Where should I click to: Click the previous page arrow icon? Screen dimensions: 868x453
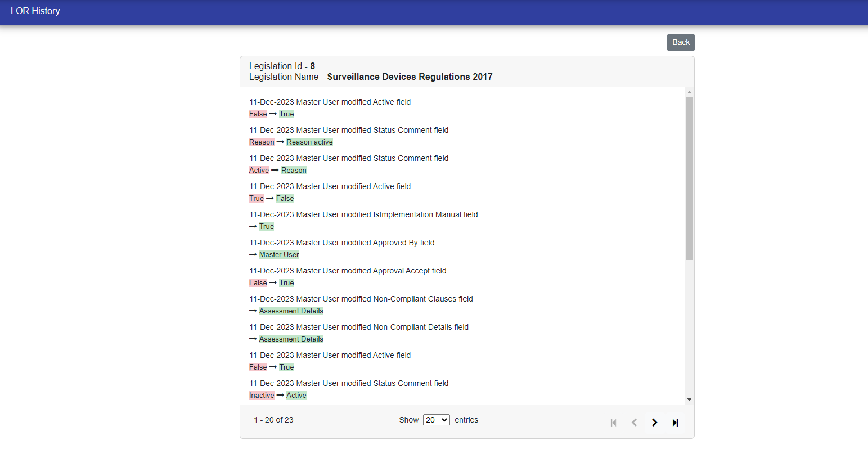[634, 423]
